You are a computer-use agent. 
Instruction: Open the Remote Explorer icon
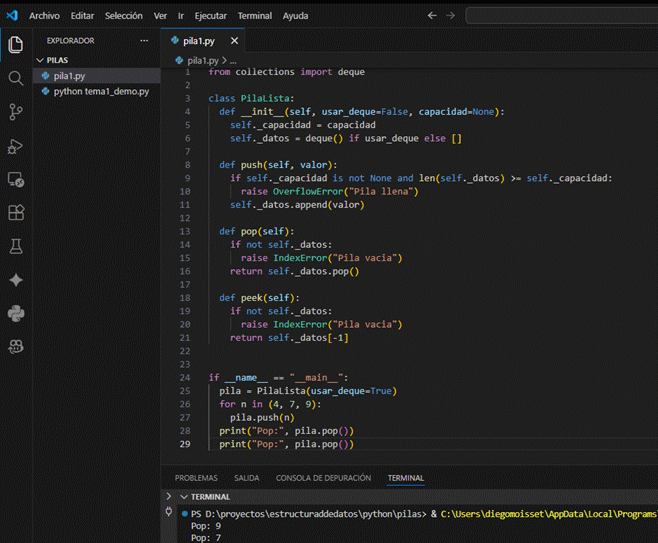pos(15,180)
